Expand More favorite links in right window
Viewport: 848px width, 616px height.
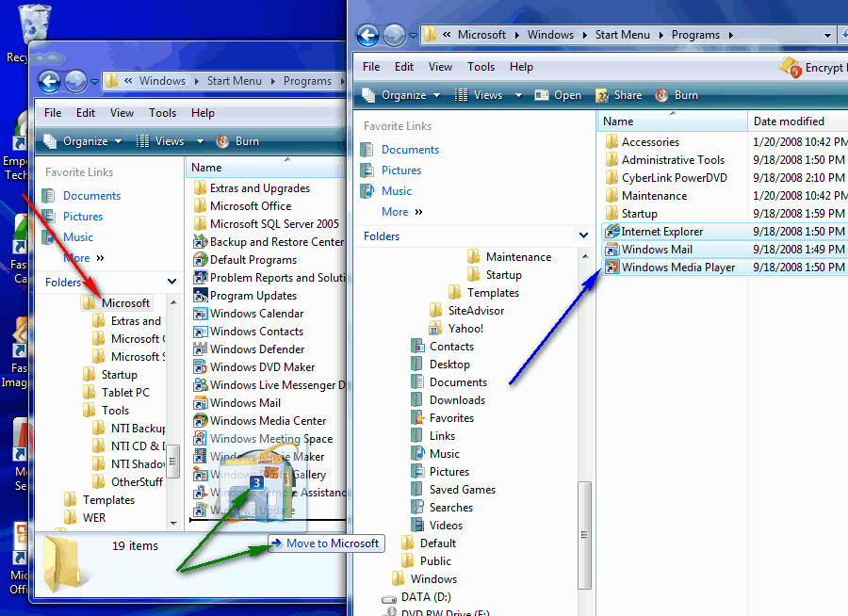[402, 212]
